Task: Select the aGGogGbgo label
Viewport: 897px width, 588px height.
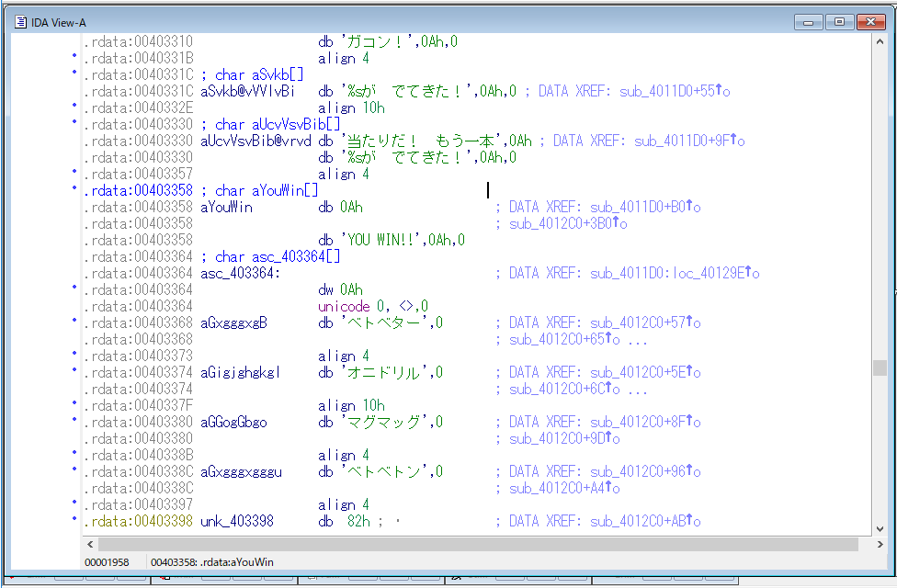Action: click(x=233, y=422)
